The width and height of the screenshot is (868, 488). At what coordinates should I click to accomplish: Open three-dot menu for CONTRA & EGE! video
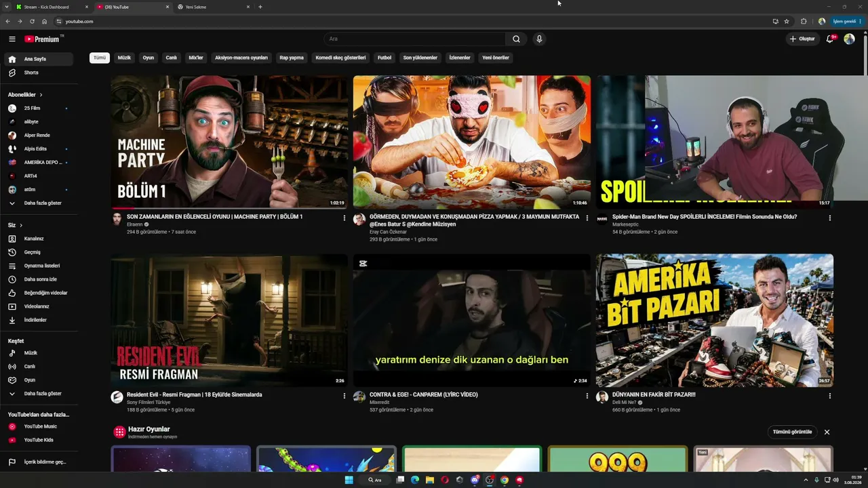tap(587, 396)
